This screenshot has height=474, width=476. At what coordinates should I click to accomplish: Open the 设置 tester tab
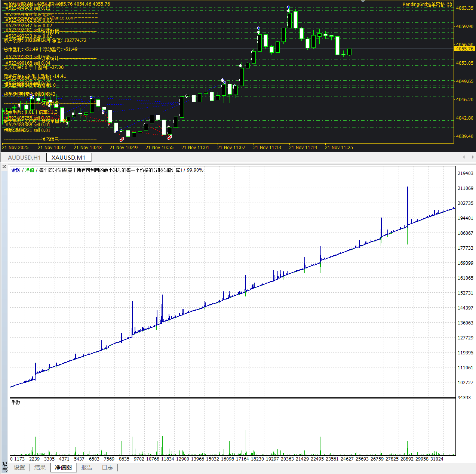[x=19, y=468]
